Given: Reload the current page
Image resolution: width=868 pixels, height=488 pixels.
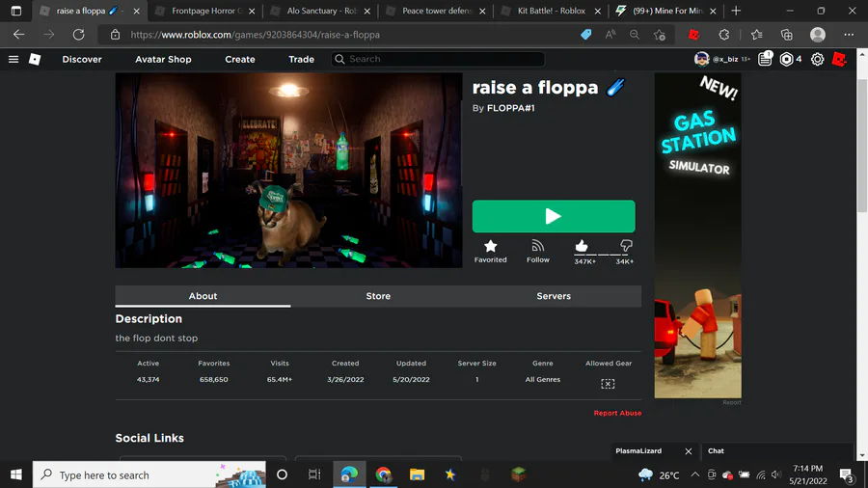Looking at the screenshot, I should pos(79,35).
